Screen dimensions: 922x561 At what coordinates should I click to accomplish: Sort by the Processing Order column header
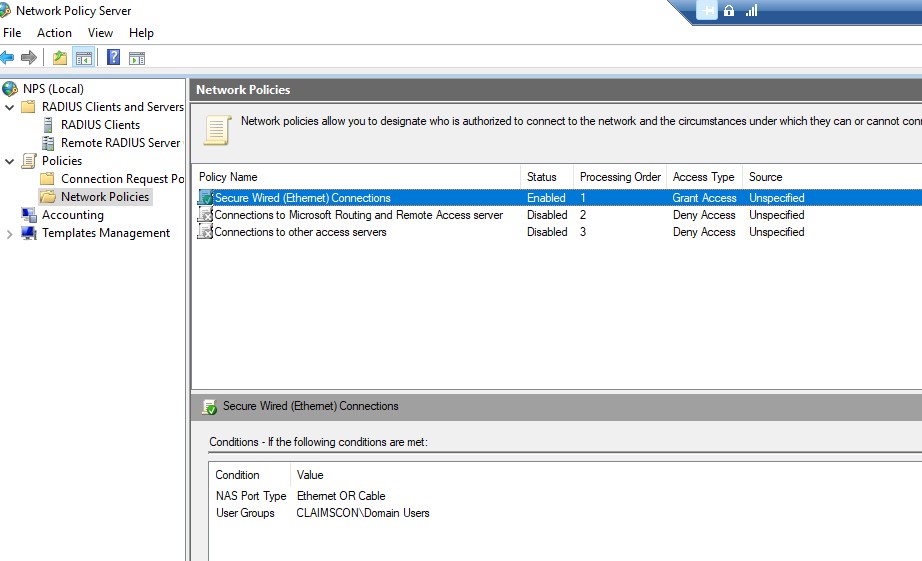click(x=620, y=177)
